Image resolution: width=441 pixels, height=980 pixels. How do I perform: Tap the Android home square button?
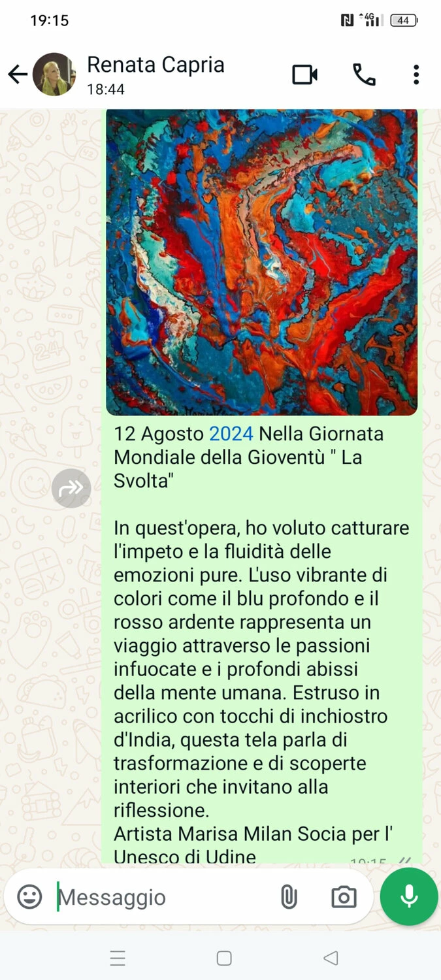tap(224, 958)
